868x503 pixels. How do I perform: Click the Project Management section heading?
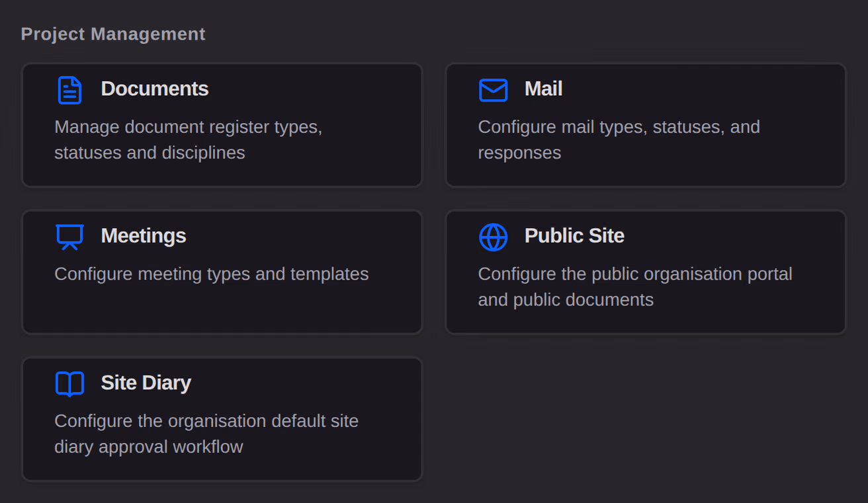[113, 34]
